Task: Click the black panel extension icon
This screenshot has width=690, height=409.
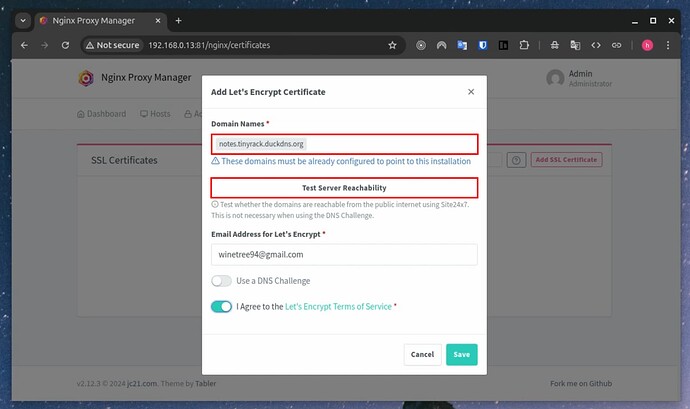Action: pyautogui.click(x=503, y=45)
